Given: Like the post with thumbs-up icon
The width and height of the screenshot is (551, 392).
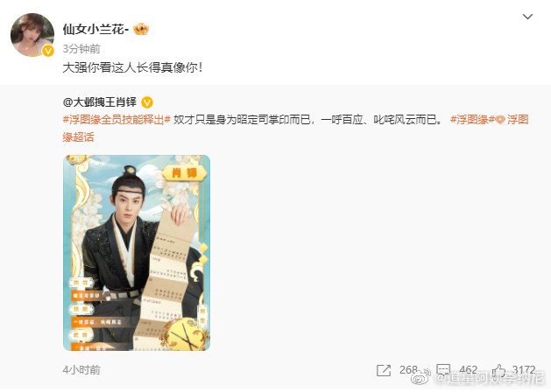Looking at the screenshot, I should pyautogui.click(x=498, y=370).
